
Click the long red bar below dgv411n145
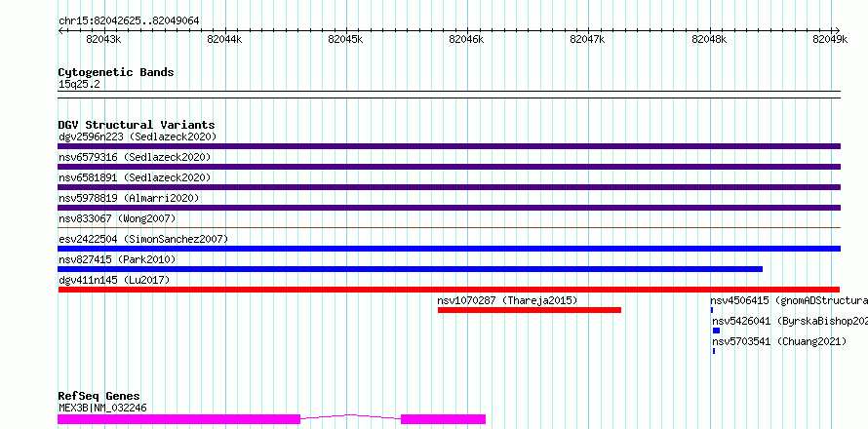coord(449,290)
